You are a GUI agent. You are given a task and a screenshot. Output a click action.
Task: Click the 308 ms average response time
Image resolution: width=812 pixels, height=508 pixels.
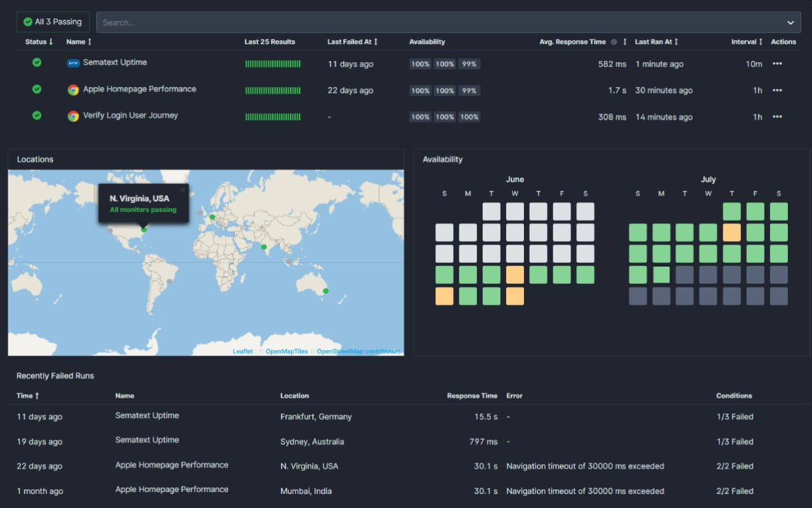coord(612,117)
